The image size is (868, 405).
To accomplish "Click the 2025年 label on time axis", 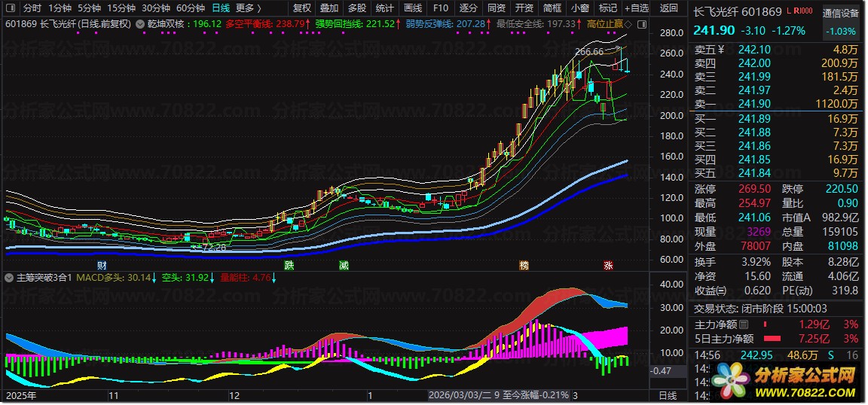I will pyautogui.click(x=20, y=396).
